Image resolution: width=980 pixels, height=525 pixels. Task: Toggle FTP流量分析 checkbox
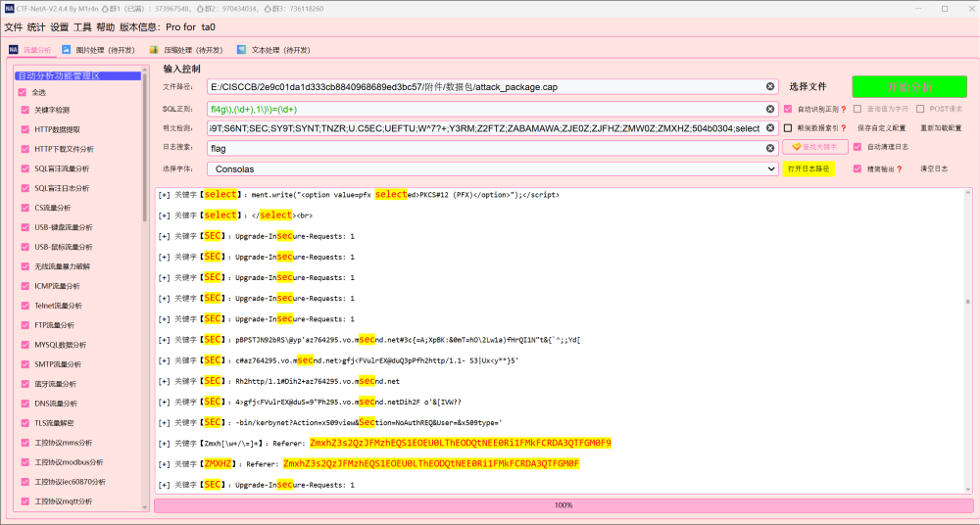25,325
